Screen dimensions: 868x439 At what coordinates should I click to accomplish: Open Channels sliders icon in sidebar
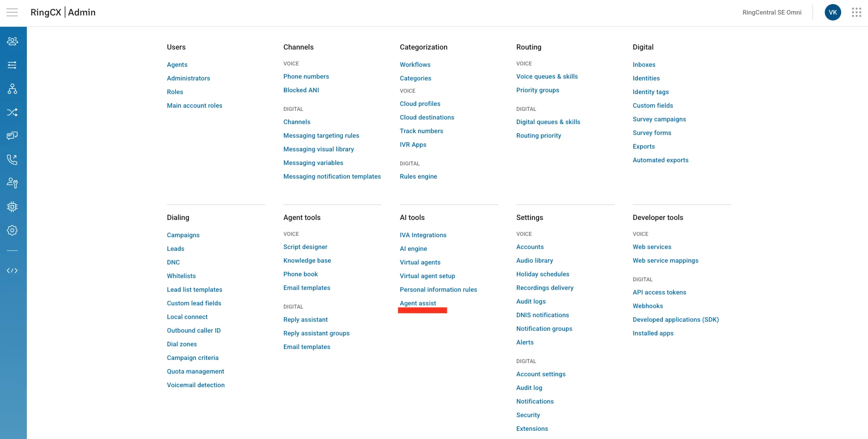pyautogui.click(x=12, y=65)
